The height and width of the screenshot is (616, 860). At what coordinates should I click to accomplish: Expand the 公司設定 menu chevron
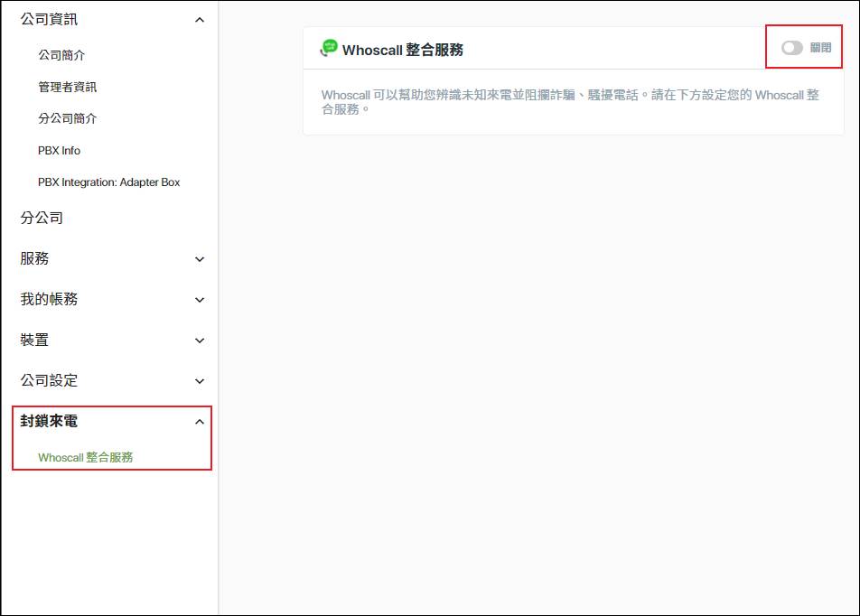(200, 380)
